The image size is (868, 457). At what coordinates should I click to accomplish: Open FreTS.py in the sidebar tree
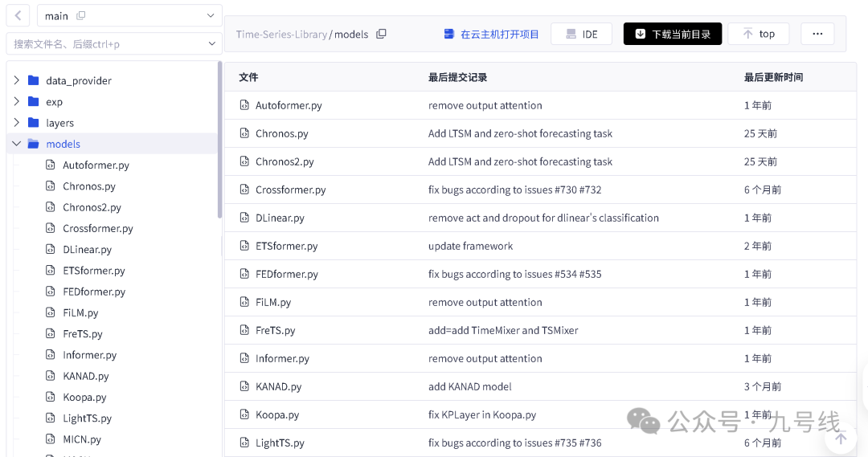click(x=83, y=333)
